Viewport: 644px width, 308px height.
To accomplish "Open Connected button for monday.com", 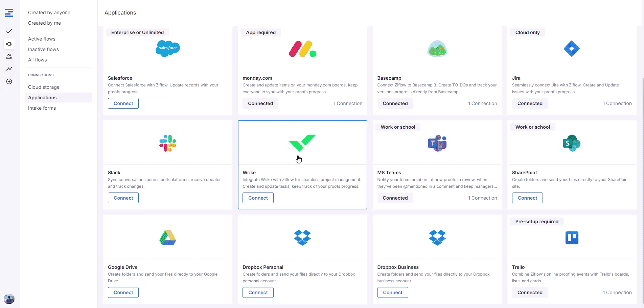I will [260, 103].
